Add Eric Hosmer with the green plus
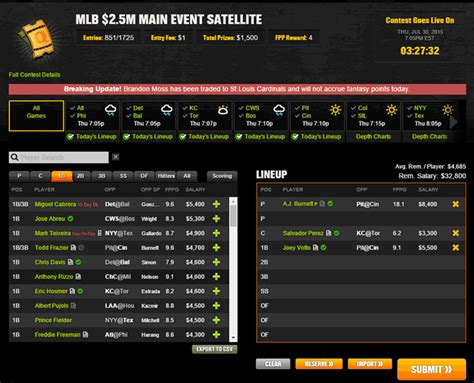 click(216, 291)
